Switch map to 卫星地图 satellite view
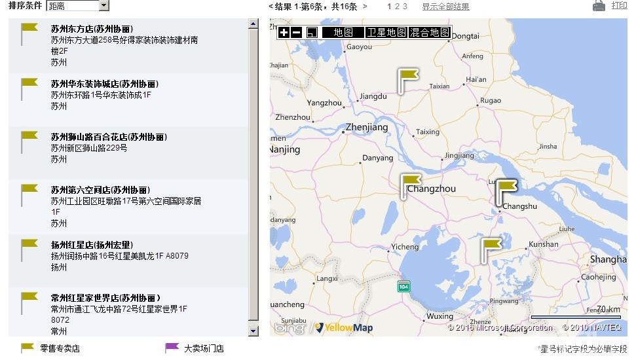636x364 pixels. click(386, 33)
